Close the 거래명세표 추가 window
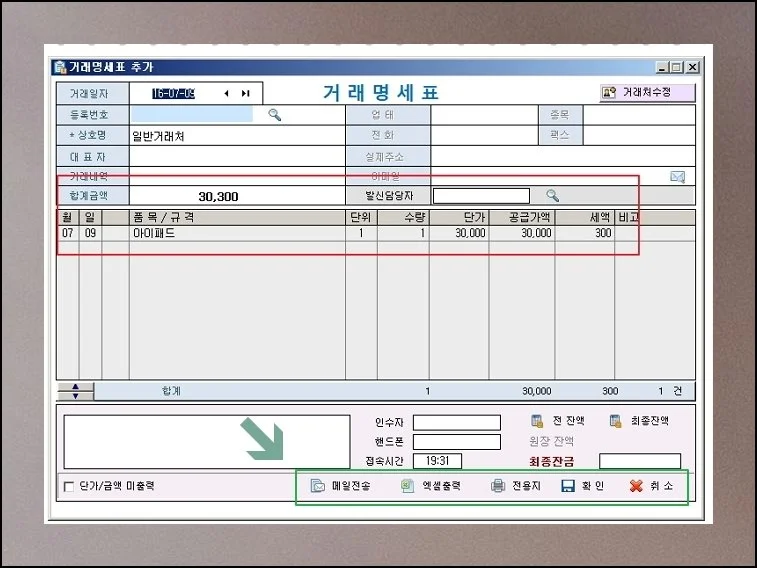 (x=693, y=67)
